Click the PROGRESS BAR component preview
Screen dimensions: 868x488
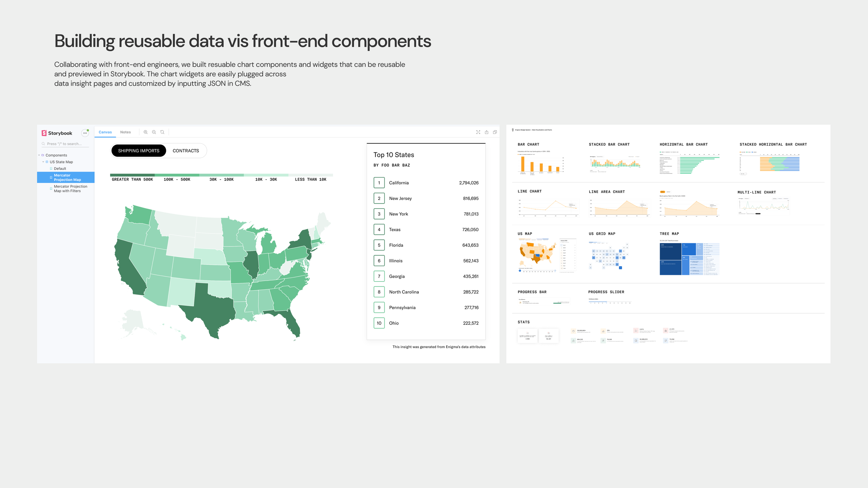pos(544,301)
